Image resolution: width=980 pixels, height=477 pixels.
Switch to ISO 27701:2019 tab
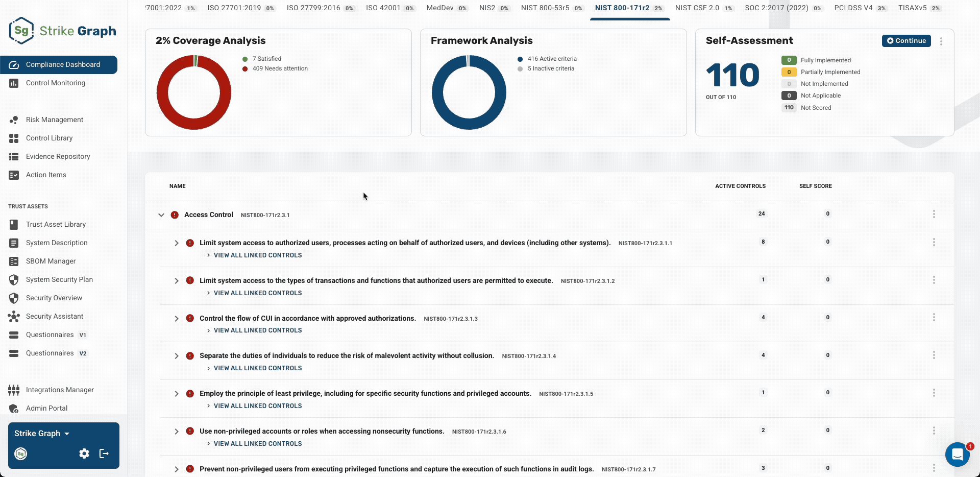coord(241,8)
